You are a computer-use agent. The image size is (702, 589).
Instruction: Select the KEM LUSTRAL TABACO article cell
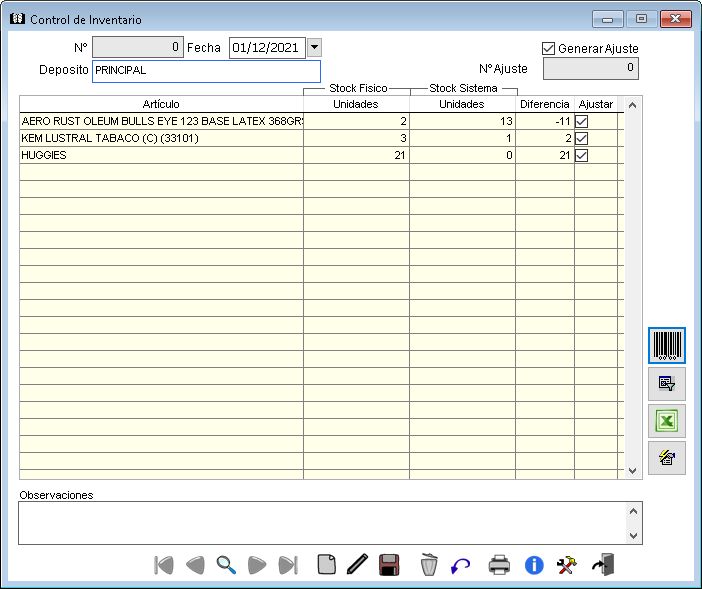pyautogui.click(x=162, y=138)
